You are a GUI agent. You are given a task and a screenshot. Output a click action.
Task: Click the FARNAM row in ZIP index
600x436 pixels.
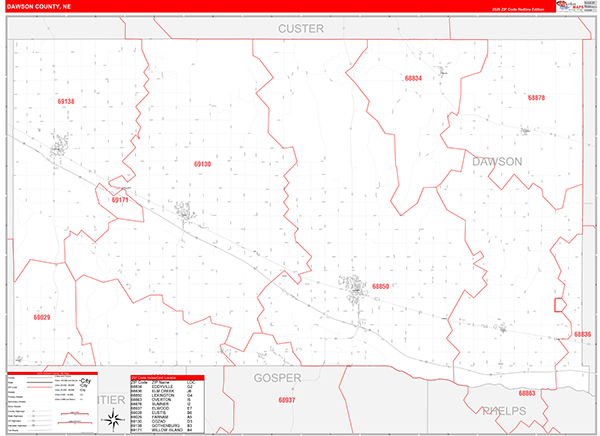tap(167, 417)
